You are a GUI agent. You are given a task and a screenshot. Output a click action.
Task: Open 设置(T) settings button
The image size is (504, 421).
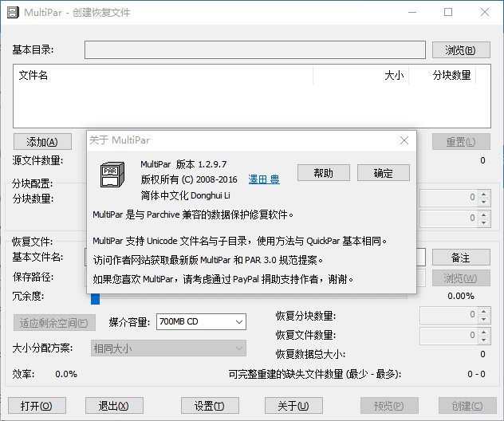coord(210,406)
